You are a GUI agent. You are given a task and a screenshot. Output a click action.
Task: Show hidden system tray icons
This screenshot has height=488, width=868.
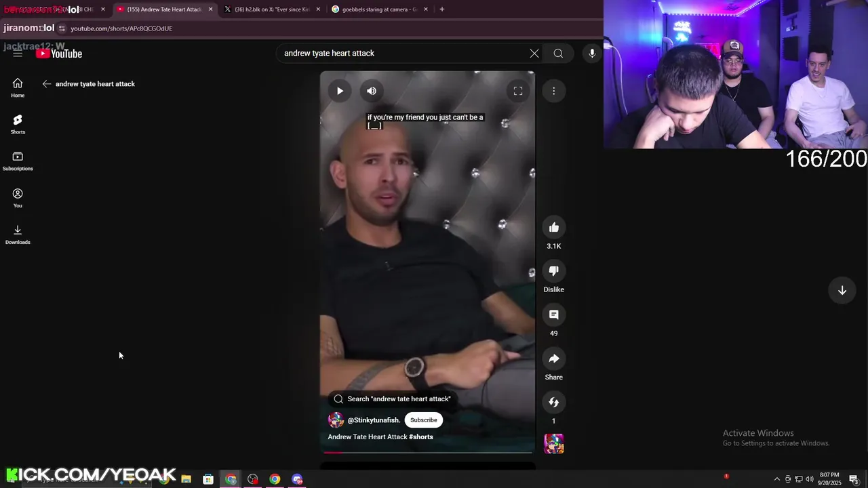(x=777, y=479)
